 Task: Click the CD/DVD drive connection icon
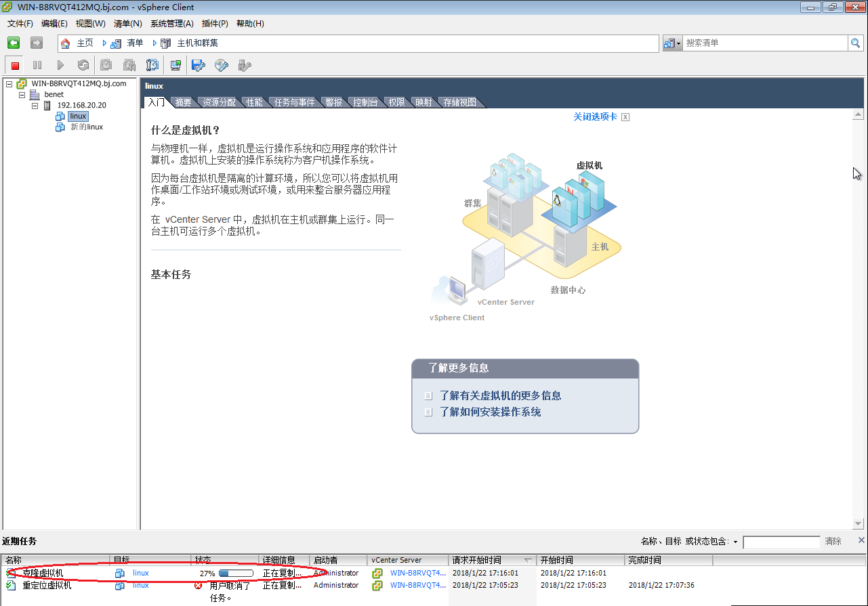click(x=222, y=65)
